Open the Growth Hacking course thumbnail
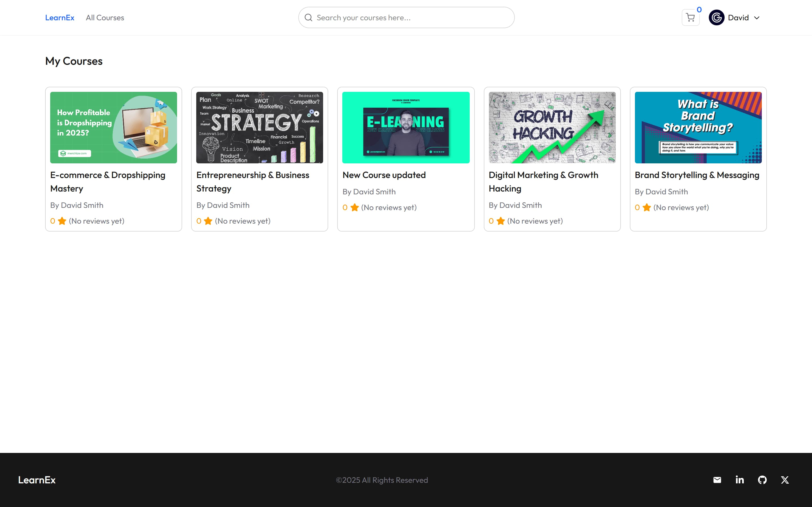Screen dimensions: 812x507 (552, 127)
